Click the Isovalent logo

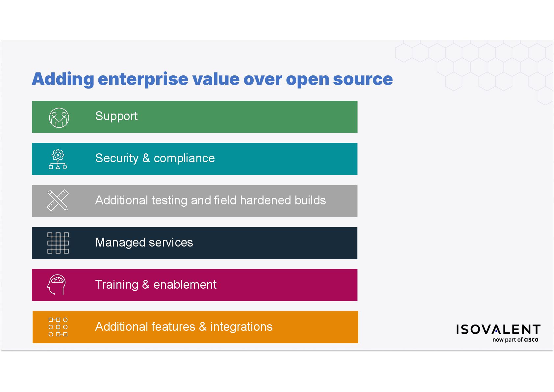[x=498, y=329]
